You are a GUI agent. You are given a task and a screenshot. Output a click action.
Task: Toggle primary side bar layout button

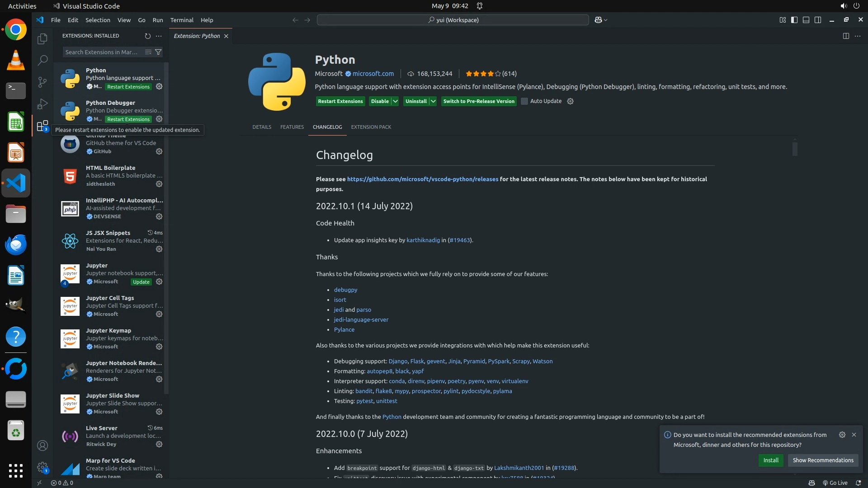[794, 20]
